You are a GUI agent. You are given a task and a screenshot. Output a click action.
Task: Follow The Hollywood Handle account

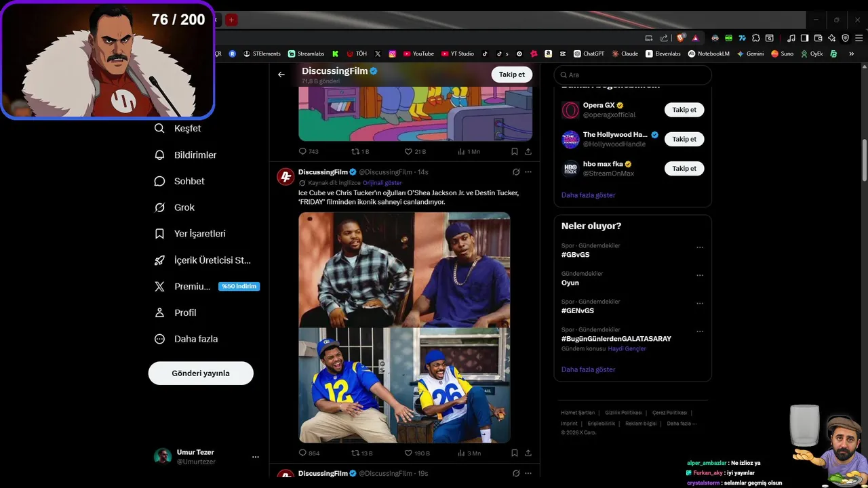coord(684,139)
